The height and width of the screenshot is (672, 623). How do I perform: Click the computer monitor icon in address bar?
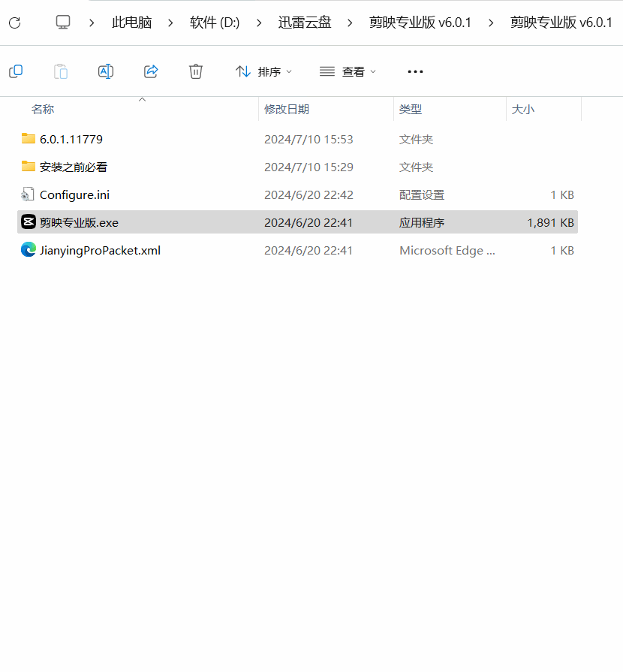(63, 23)
